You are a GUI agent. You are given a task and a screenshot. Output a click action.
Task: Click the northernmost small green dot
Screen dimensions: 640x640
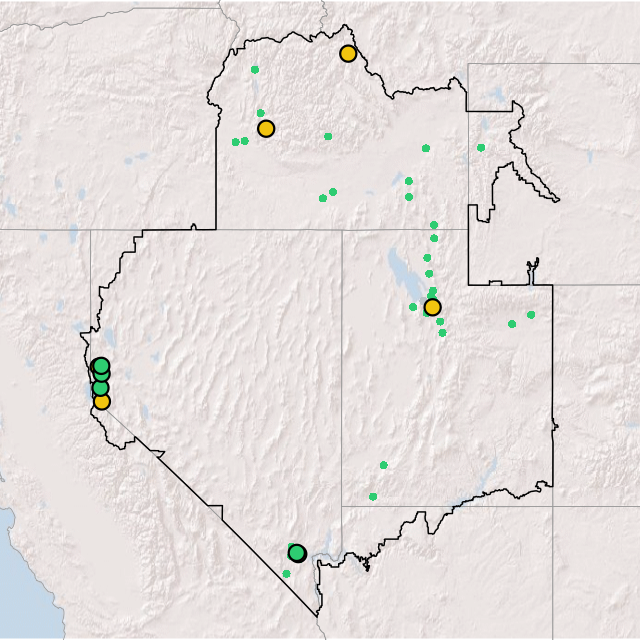click(x=255, y=70)
